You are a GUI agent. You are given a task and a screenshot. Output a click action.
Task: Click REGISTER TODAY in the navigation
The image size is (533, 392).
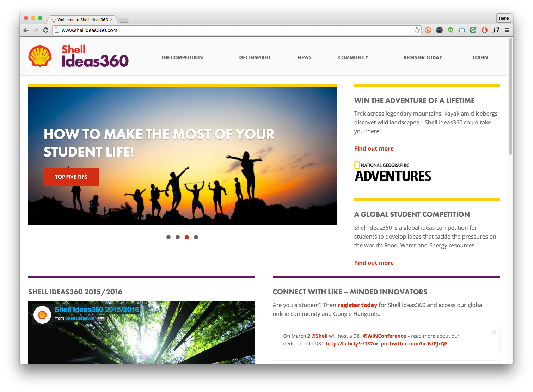[x=423, y=57]
